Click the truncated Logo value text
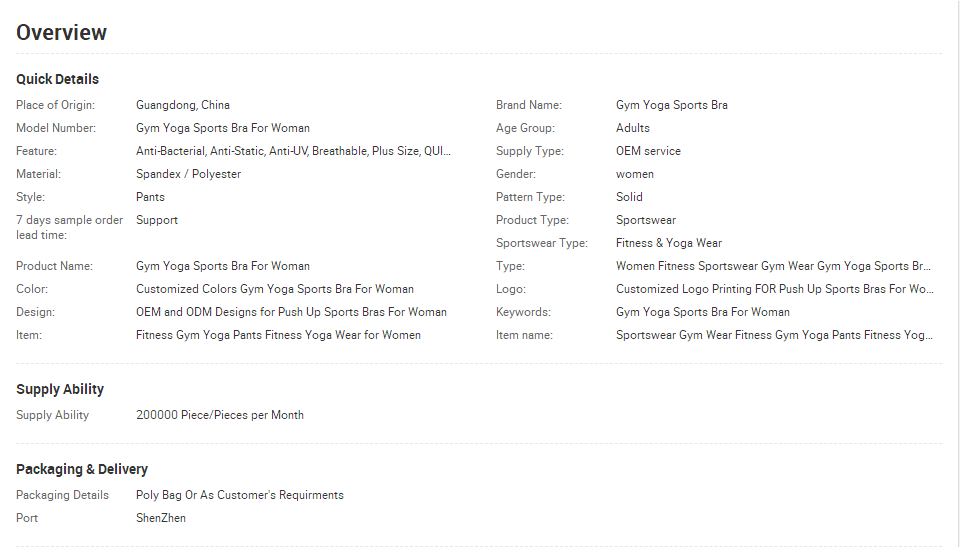 [x=775, y=289]
